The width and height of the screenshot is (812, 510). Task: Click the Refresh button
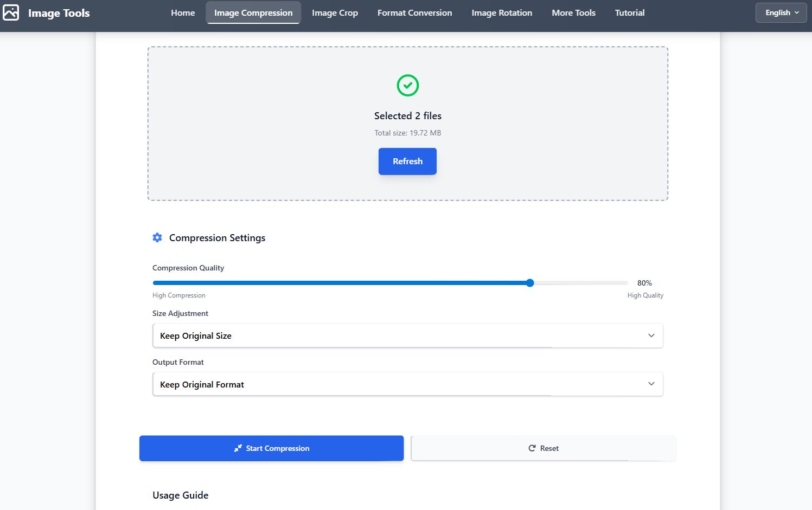(407, 162)
